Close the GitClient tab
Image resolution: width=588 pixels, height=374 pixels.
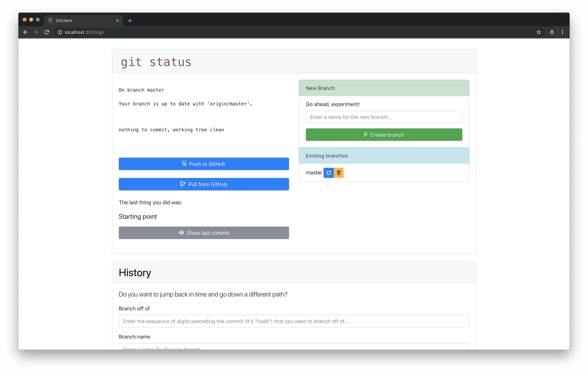[117, 21]
